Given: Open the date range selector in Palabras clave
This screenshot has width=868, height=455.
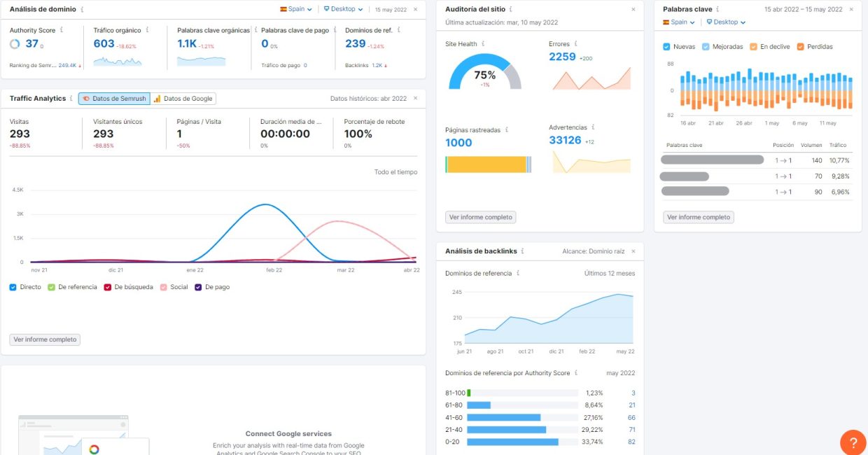Looking at the screenshot, I should coord(804,9).
